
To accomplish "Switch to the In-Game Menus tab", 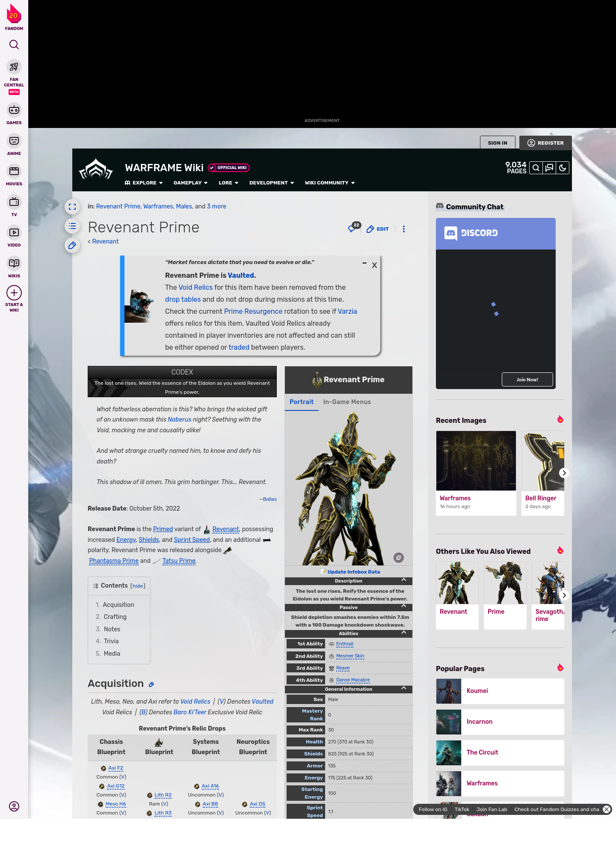I will [347, 402].
